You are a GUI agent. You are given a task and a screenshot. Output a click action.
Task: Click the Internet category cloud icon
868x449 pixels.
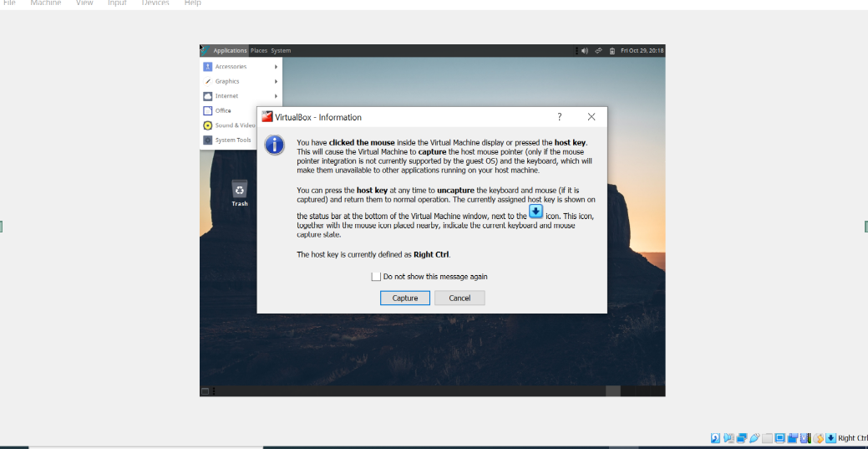point(207,96)
